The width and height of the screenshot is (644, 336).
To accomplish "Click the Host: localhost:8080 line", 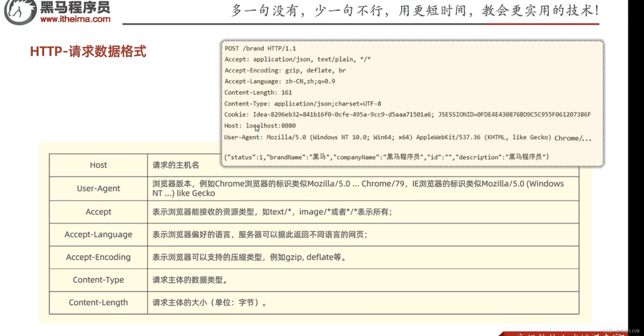I will pos(260,126).
